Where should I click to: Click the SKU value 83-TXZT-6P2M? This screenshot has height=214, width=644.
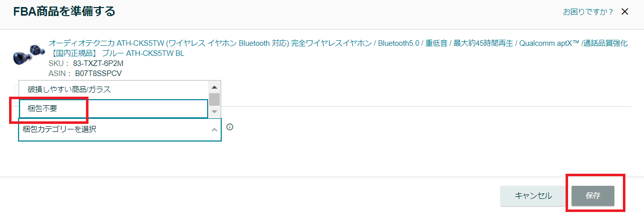click(x=98, y=63)
